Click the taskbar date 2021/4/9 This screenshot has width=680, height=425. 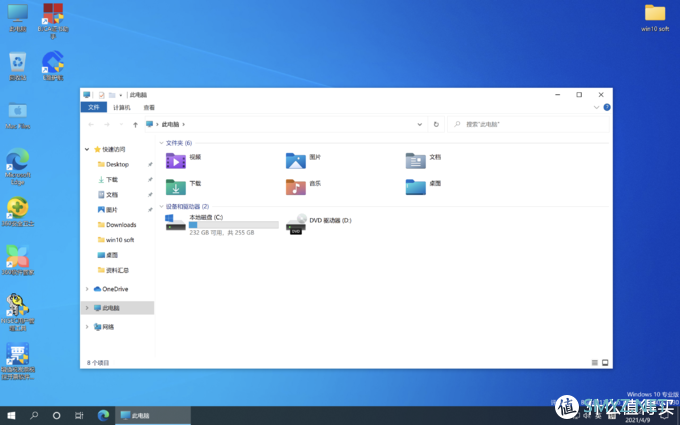(637, 420)
